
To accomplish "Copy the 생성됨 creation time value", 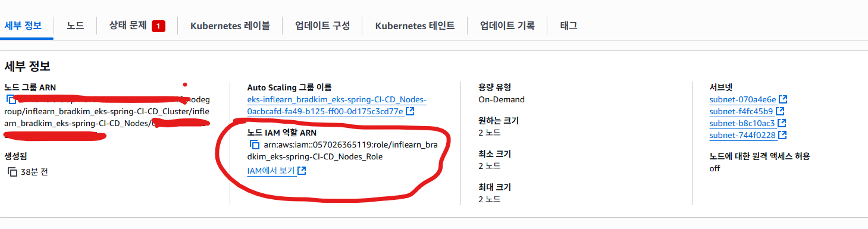I will click(12, 172).
